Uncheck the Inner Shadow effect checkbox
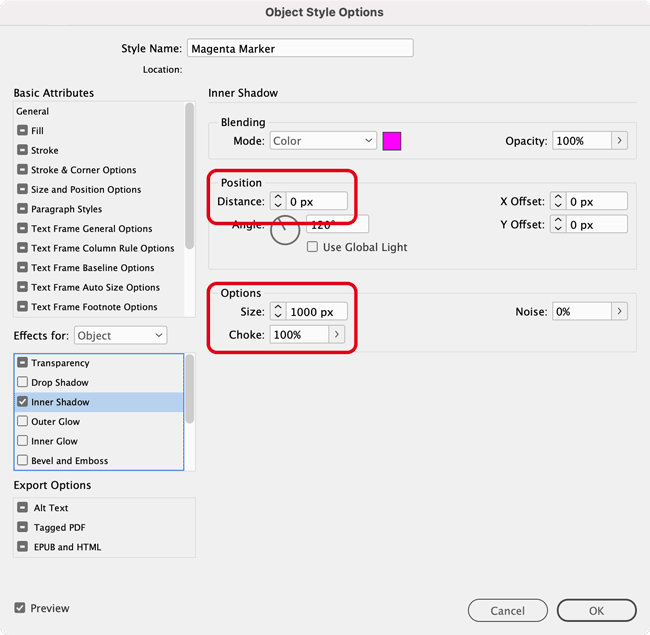Viewport: 650px width, 635px height. (22, 402)
